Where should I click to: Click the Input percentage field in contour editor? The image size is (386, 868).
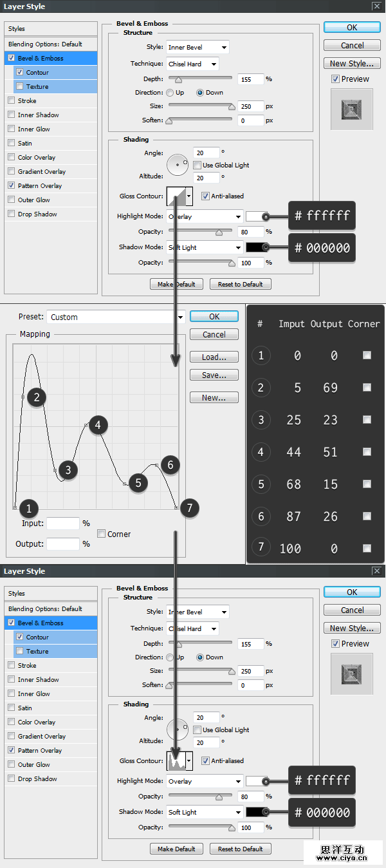[63, 524]
